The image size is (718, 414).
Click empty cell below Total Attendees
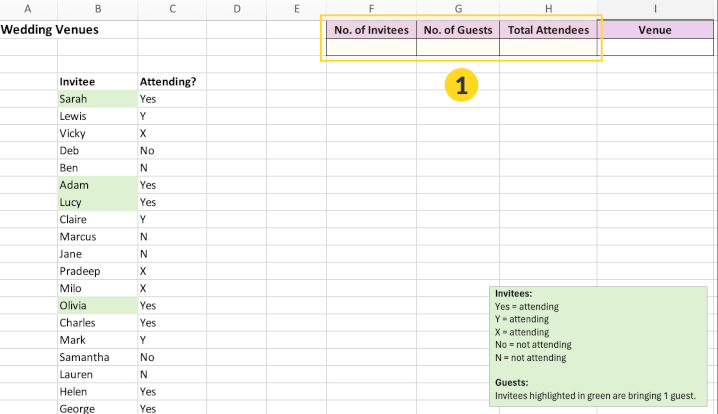[548, 47]
